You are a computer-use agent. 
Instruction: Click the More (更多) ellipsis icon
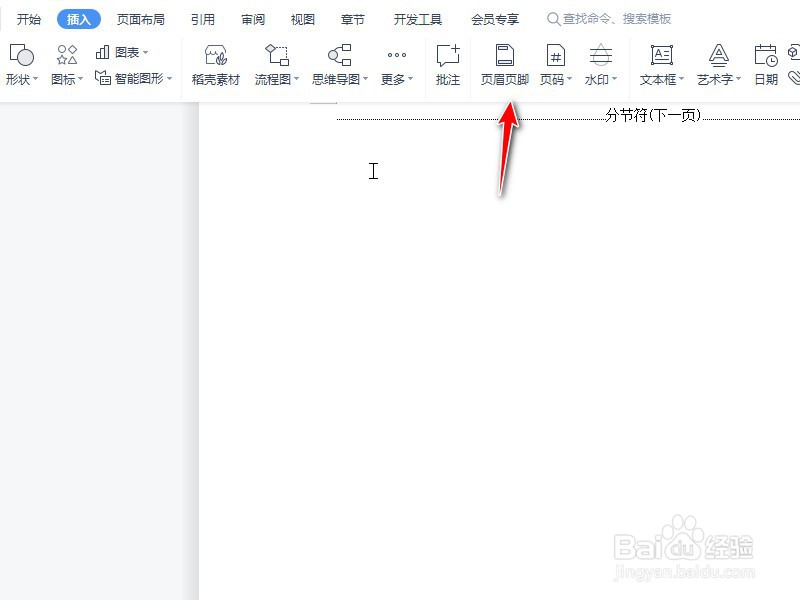point(396,55)
